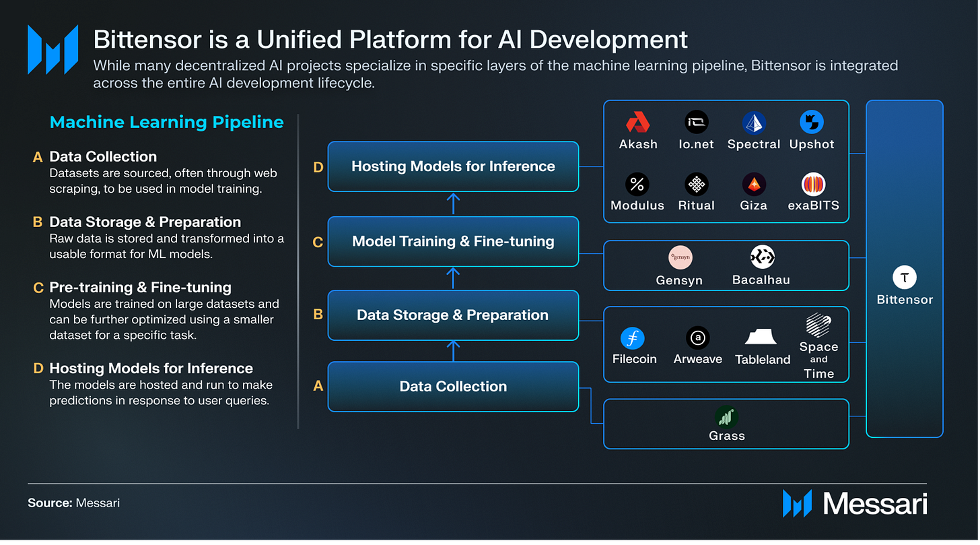The image size is (980, 545).
Task: Click the description 'Models are trained on large datasets'
Action: [164, 320]
